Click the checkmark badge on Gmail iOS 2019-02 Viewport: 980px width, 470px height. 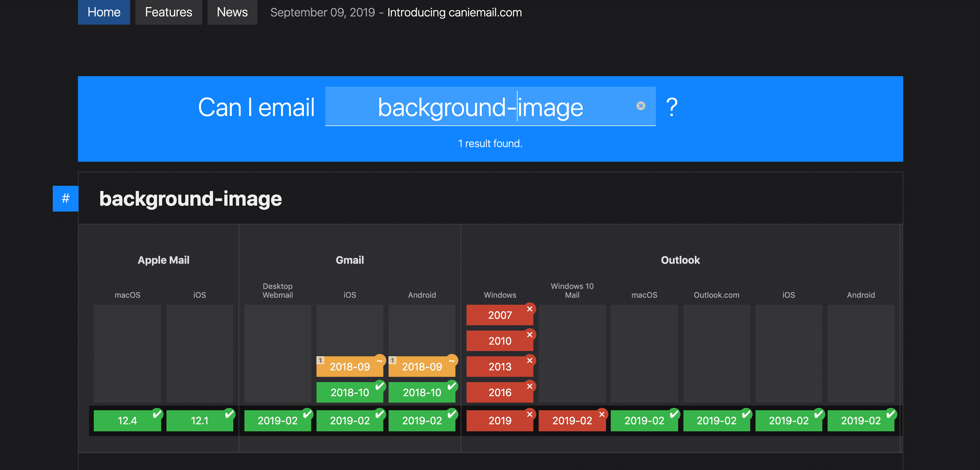click(380, 414)
